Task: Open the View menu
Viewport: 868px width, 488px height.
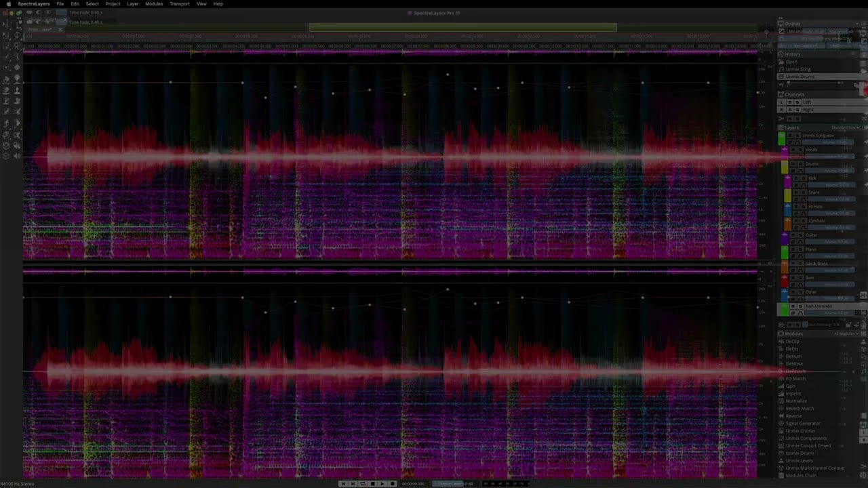Action: (x=201, y=3)
